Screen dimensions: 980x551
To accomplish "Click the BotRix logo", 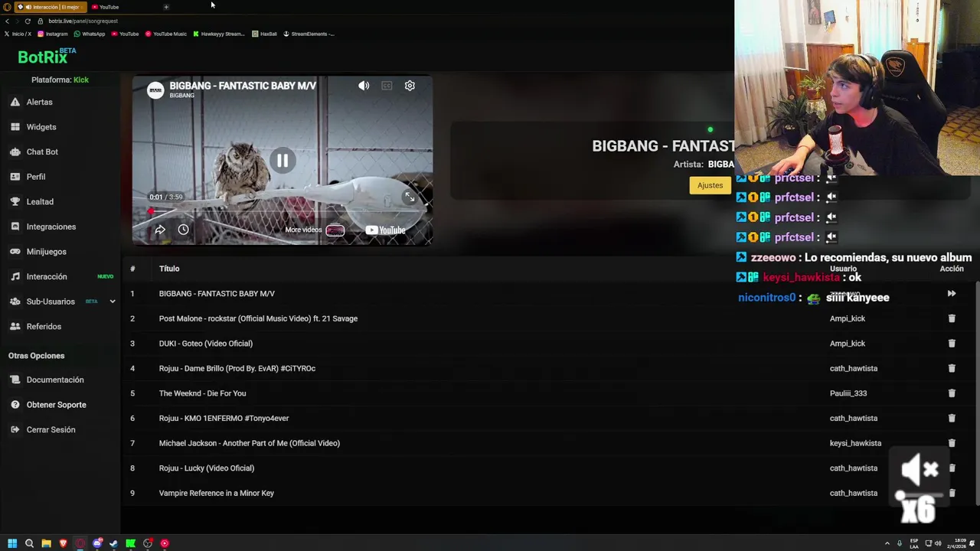I will click(47, 56).
